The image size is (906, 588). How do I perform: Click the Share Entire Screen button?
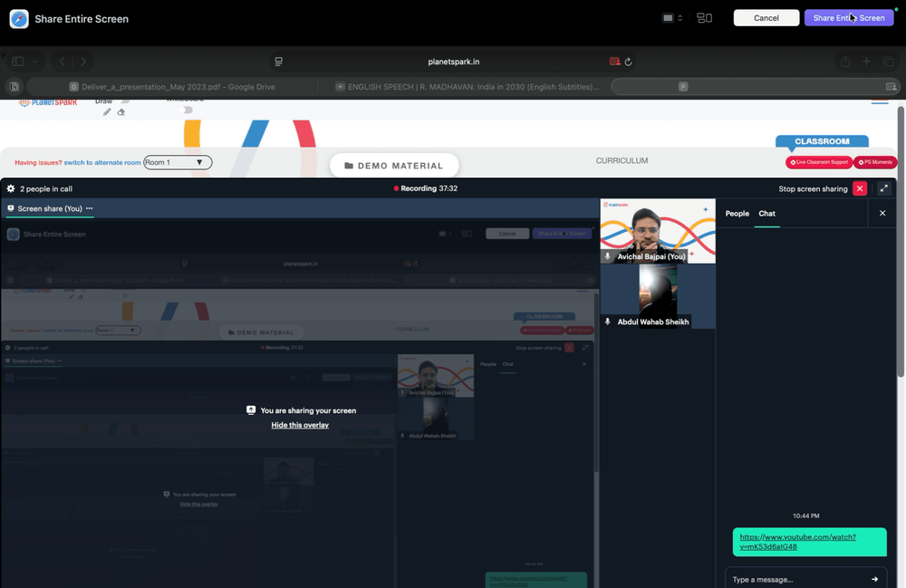[x=848, y=18]
